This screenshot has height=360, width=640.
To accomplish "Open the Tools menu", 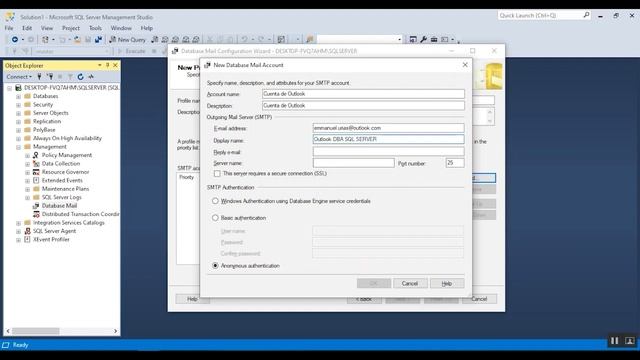I will tap(96, 28).
